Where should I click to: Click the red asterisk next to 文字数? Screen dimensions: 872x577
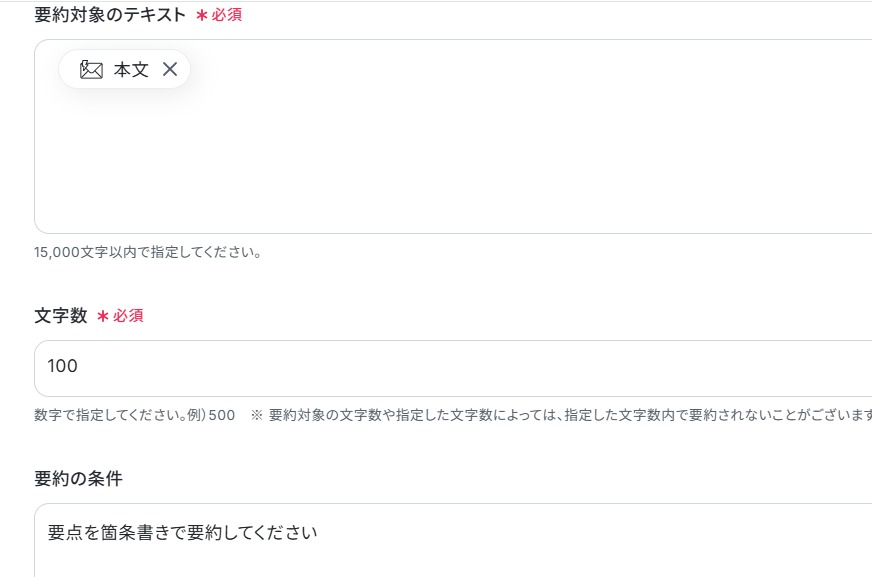pos(103,316)
